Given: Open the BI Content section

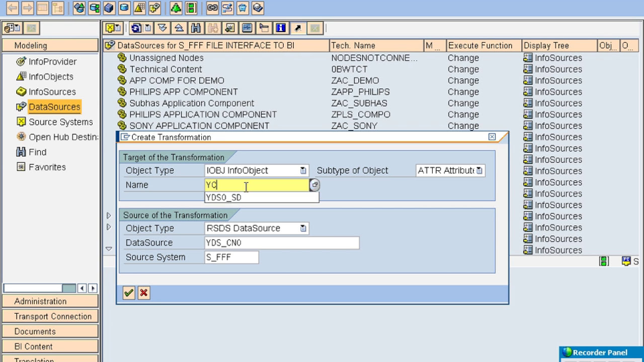Looking at the screenshot, I should (x=50, y=346).
